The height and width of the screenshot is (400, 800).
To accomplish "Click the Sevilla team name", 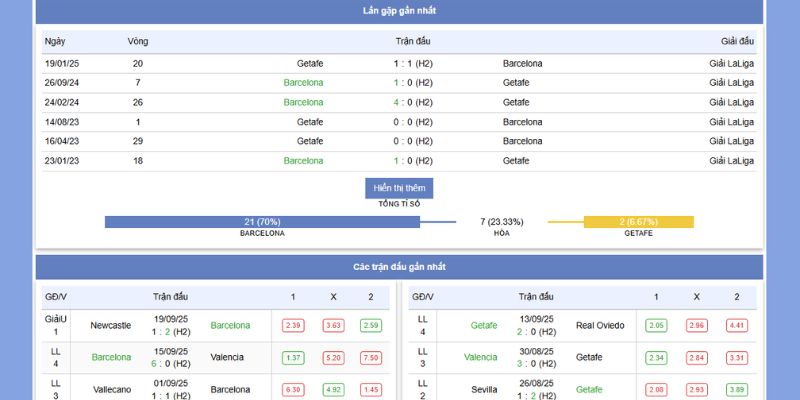I will click(x=485, y=390).
